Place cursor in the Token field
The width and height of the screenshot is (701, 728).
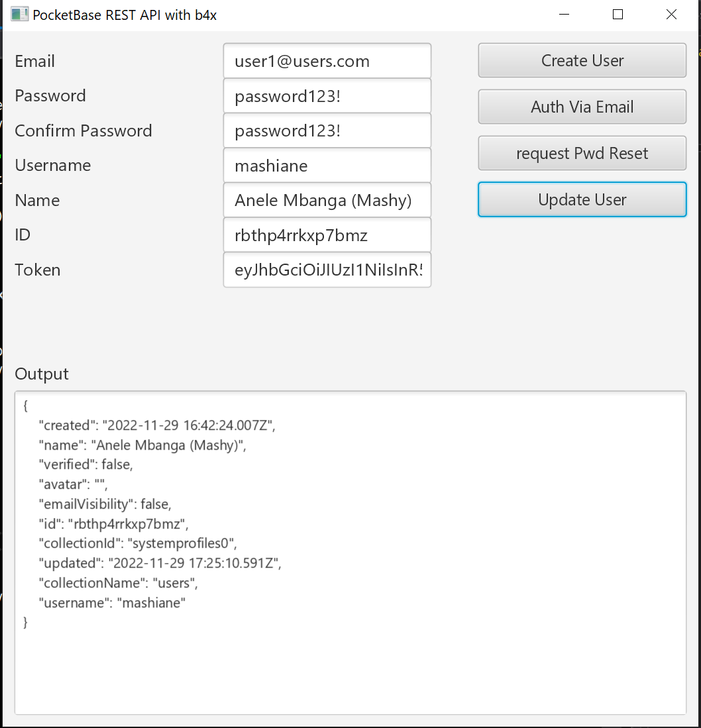tap(327, 270)
